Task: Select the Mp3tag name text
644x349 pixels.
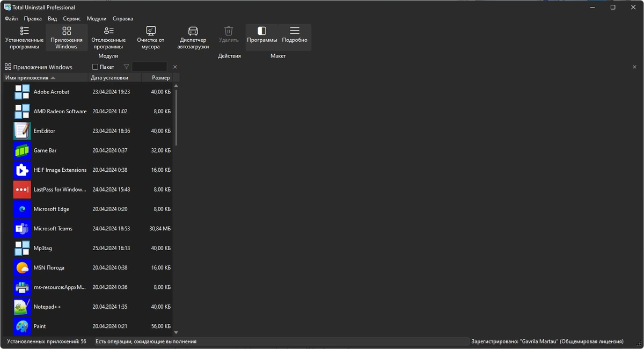Action: (43, 248)
